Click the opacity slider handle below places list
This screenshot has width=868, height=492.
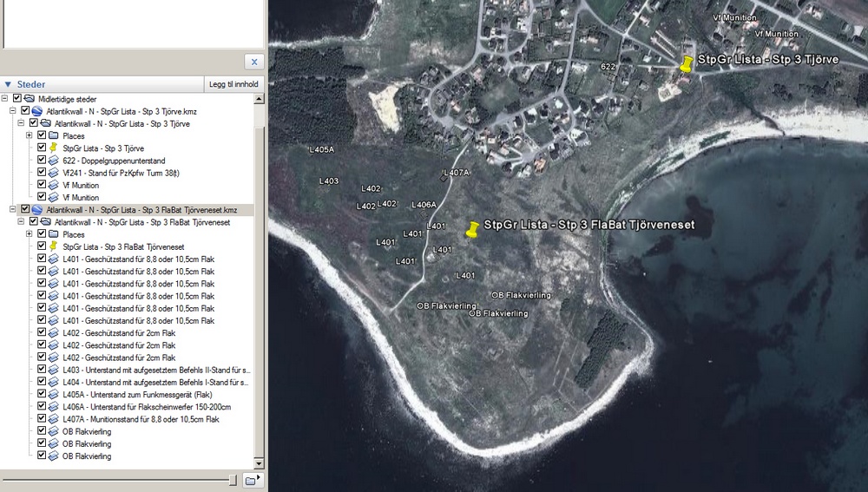232,480
